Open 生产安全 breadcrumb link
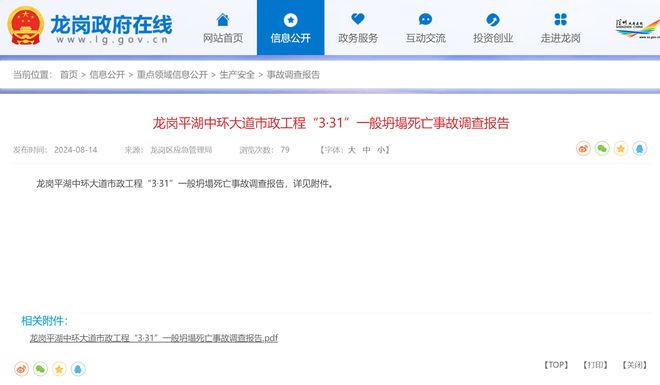The image size is (660, 385). 237,74
